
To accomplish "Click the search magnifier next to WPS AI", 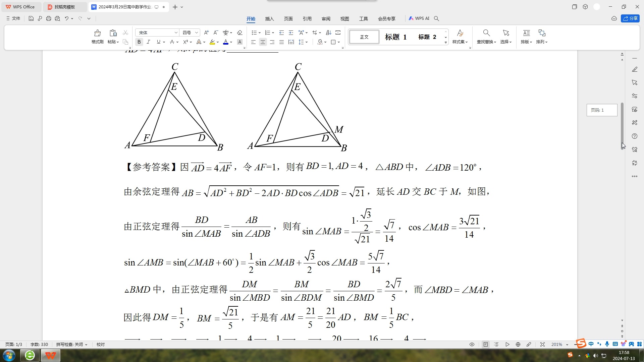I will 436,18.
